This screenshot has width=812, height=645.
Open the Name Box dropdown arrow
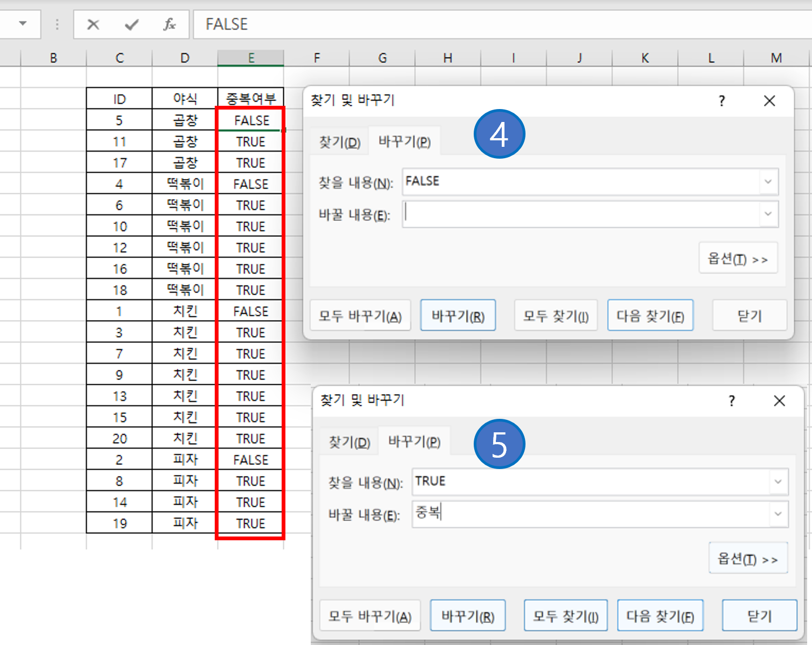pos(22,24)
